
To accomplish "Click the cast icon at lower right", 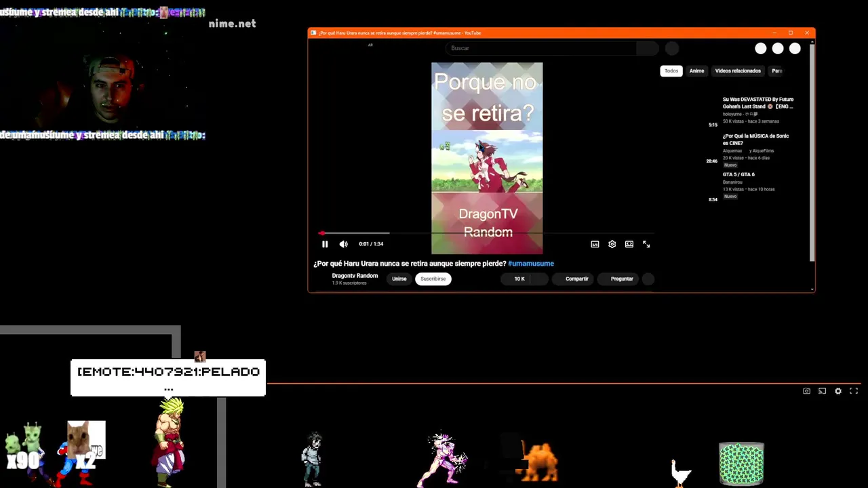I will pyautogui.click(x=822, y=391).
